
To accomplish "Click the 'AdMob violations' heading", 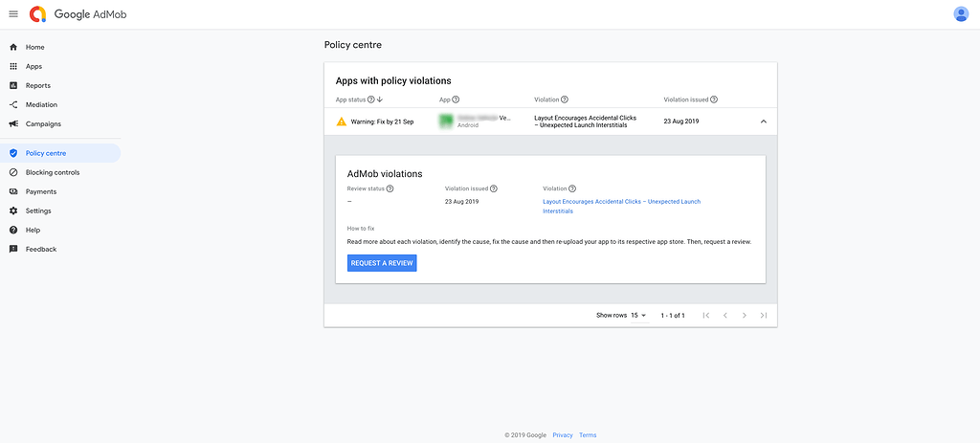I will pyautogui.click(x=385, y=174).
